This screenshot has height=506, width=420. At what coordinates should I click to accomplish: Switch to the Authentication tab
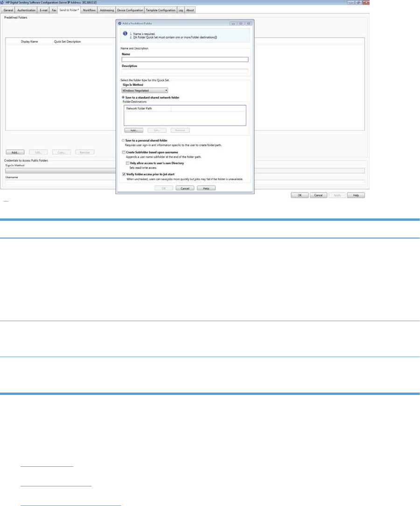tap(27, 10)
